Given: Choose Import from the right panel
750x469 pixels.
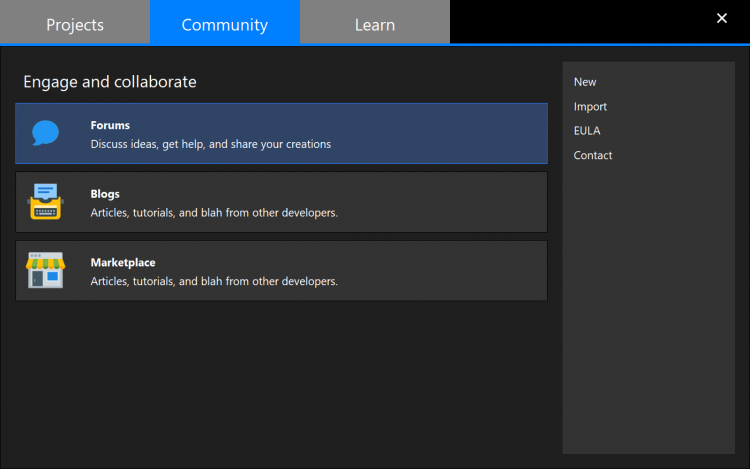Looking at the screenshot, I should [590, 107].
